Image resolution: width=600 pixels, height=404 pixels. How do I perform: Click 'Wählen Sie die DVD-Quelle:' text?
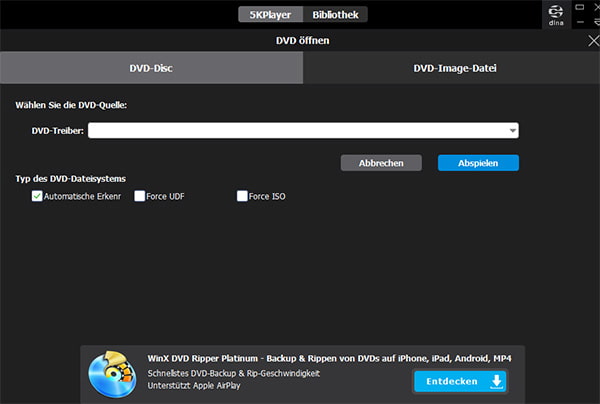click(x=71, y=105)
